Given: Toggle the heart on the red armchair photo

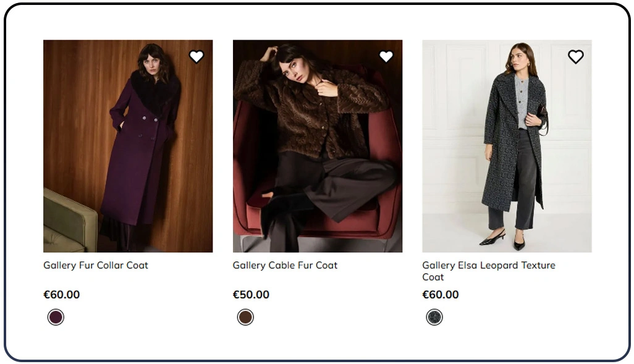Looking at the screenshot, I should click(386, 57).
